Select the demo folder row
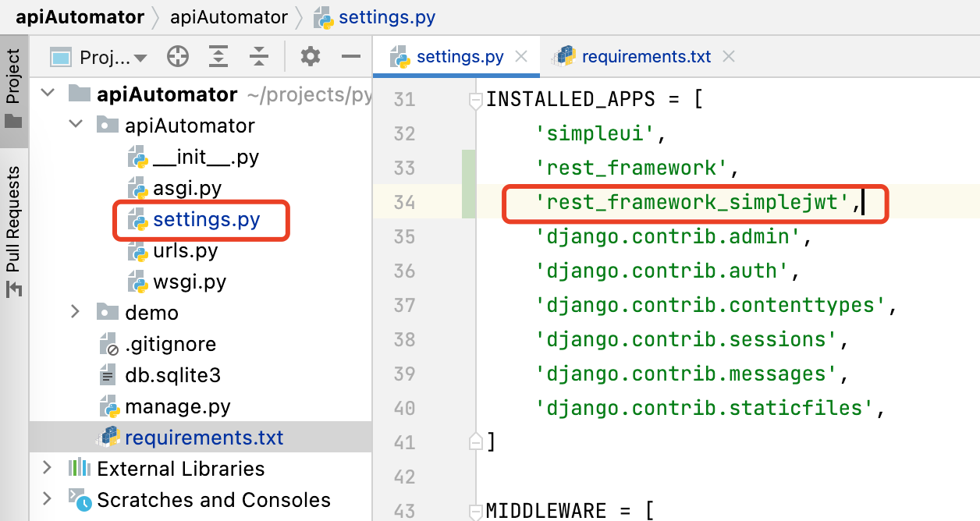Viewport: 980px width, 521px height. pos(201,313)
